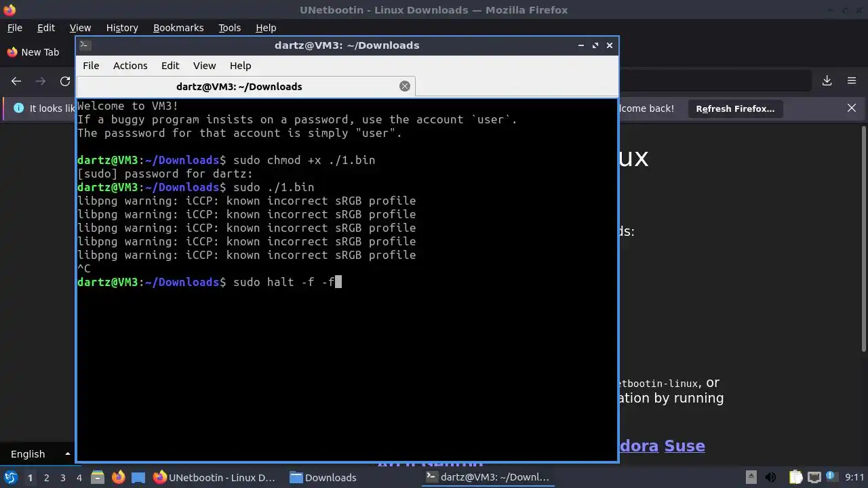Click the info icon in notification bar
The image size is (868, 488).
18,108
